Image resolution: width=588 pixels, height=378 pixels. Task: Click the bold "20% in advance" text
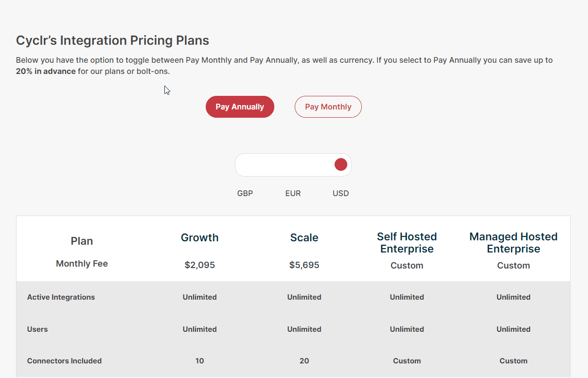point(46,72)
